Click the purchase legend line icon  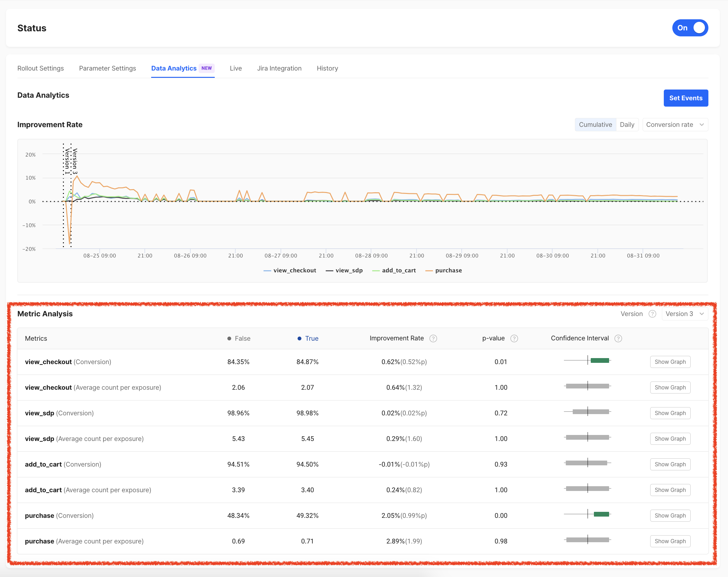coord(429,270)
